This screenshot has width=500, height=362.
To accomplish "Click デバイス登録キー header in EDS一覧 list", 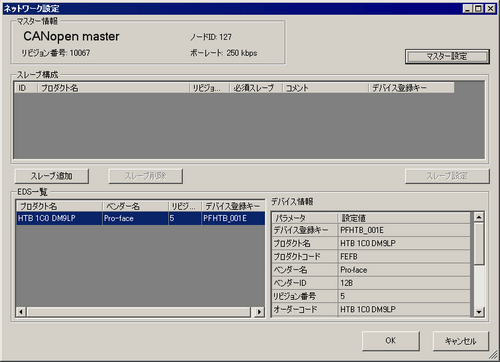I will coord(233,206).
